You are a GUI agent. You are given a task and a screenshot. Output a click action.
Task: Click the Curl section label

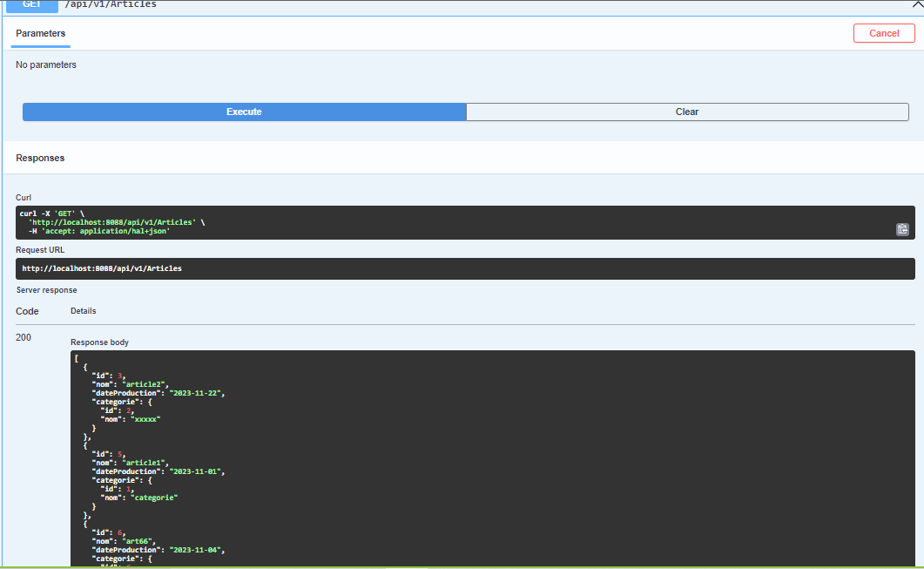click(x=23, y=197)
